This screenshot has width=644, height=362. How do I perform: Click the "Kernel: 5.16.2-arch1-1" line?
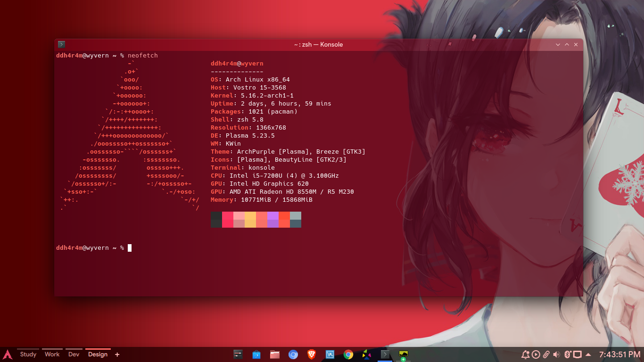point(252,96)
